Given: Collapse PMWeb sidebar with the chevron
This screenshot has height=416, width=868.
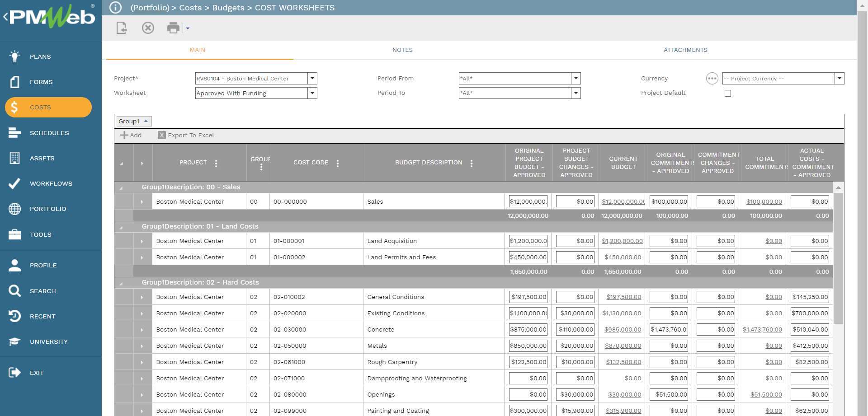Looking at the screenshot, I should (x=5, y=17).
